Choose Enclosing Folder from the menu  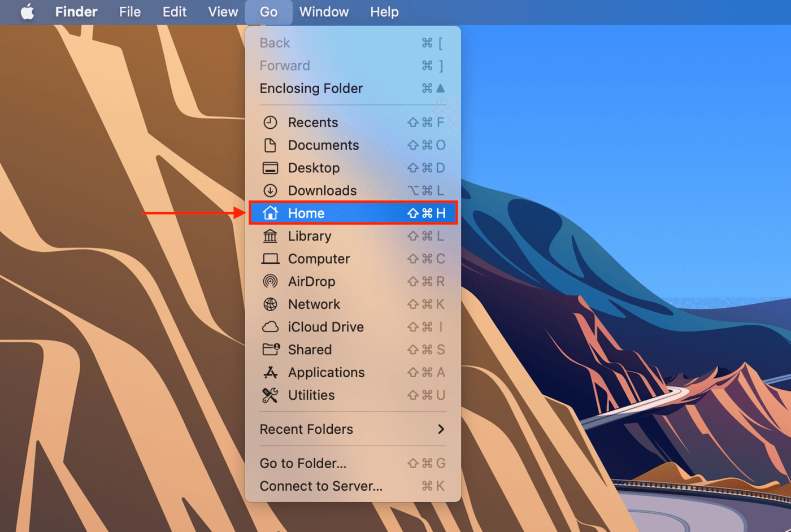point(353,89)
